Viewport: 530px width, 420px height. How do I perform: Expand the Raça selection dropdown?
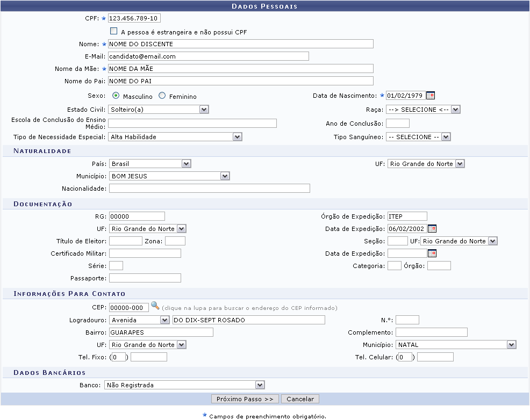click(423, 109)
